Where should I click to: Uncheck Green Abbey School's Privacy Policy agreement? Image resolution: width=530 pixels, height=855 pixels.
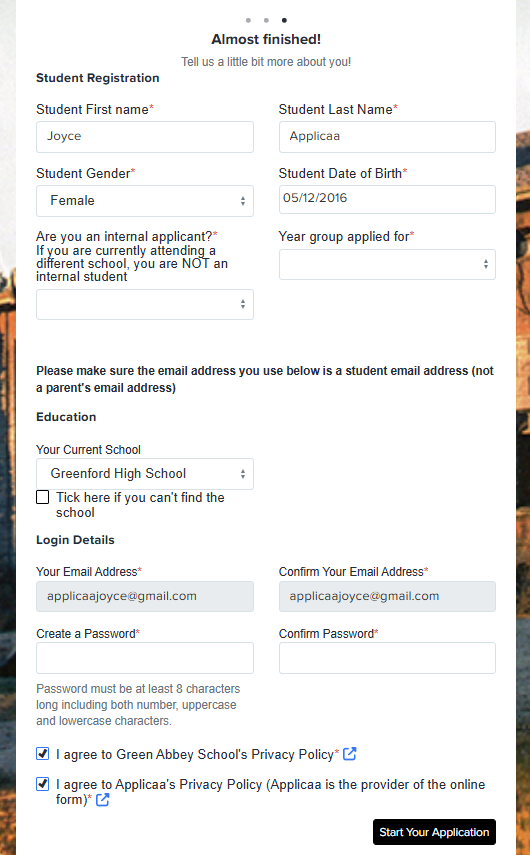(x=43, y=754)
